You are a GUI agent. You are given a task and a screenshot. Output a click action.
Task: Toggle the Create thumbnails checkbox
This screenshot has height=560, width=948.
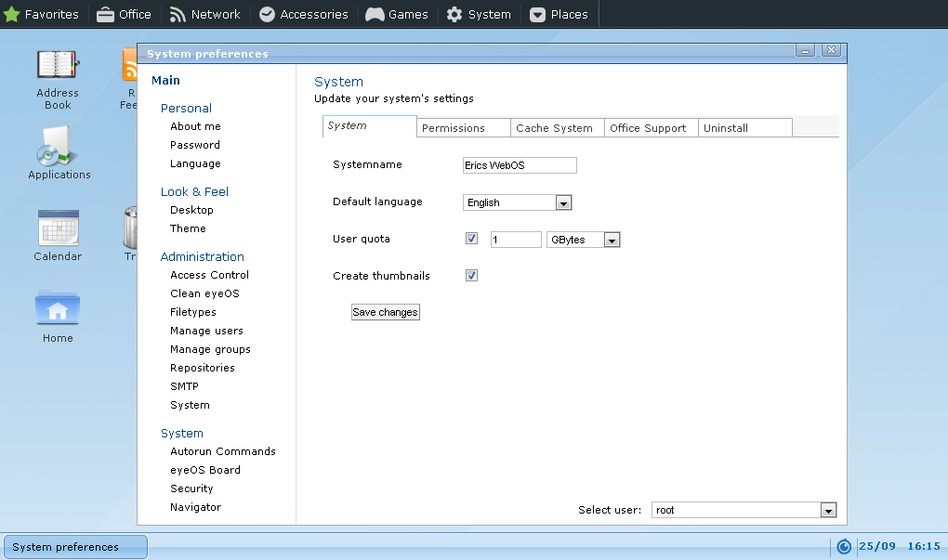[471, 276]
